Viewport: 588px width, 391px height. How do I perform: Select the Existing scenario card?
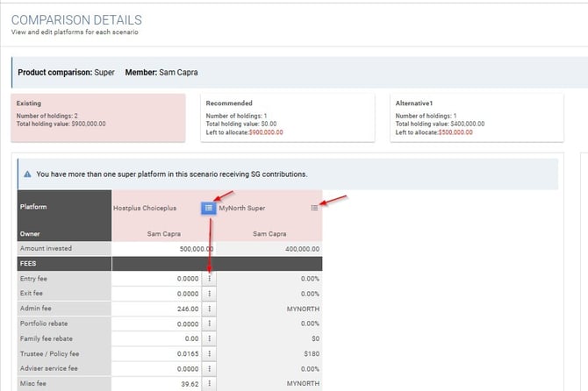101,117
